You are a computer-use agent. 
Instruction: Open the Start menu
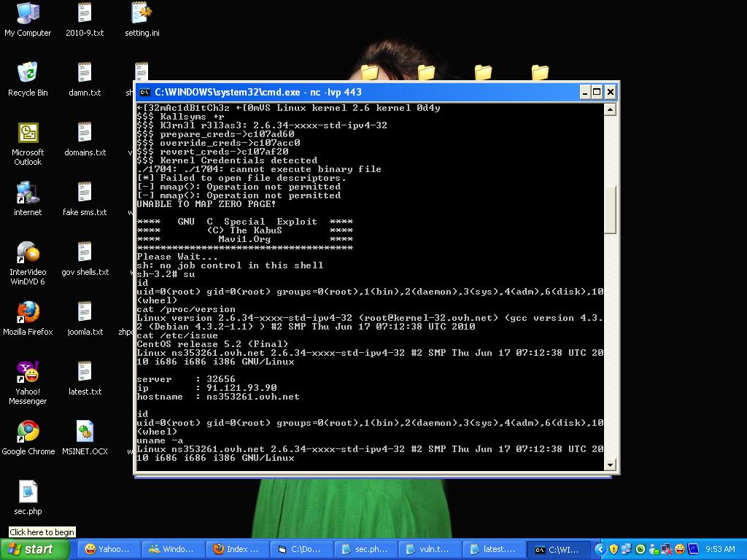[34, 550]
